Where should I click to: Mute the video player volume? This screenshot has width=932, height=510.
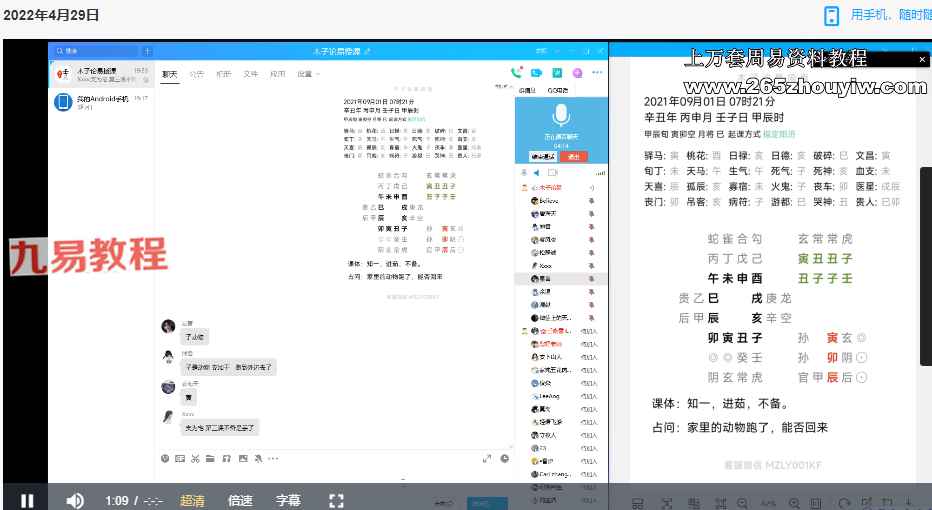pyautogui.click(x=75, y=500)
